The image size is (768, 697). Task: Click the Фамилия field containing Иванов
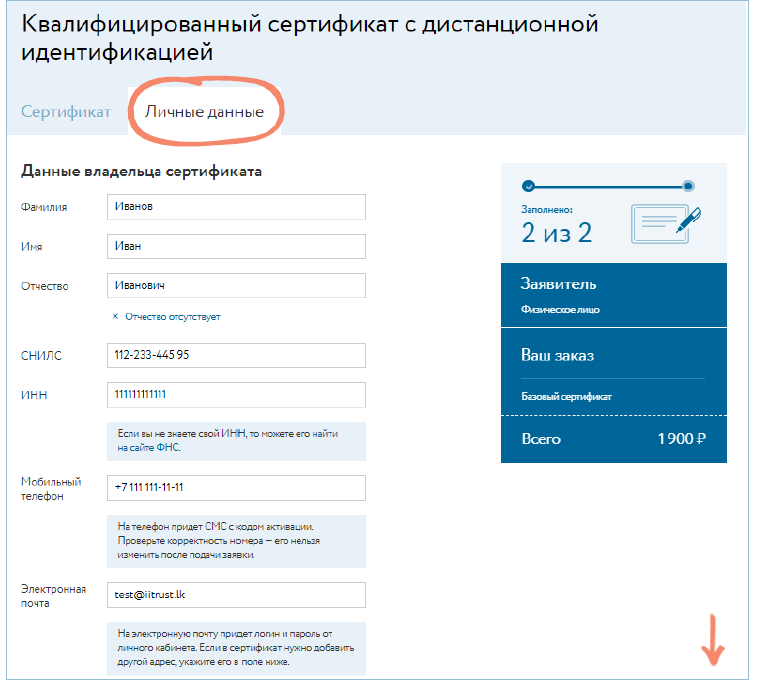[236, 207]
